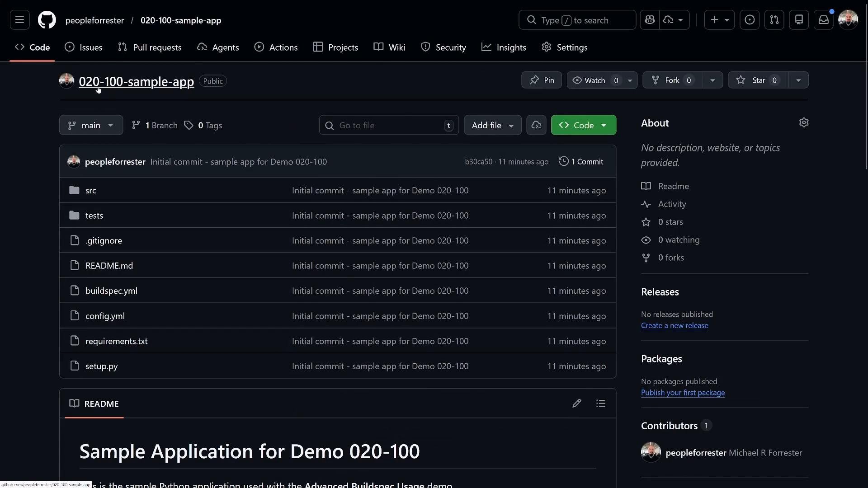The height and width of the screenshot is (488, 868).
Task: Open the README.md file
Action: (x=109, y=266)
